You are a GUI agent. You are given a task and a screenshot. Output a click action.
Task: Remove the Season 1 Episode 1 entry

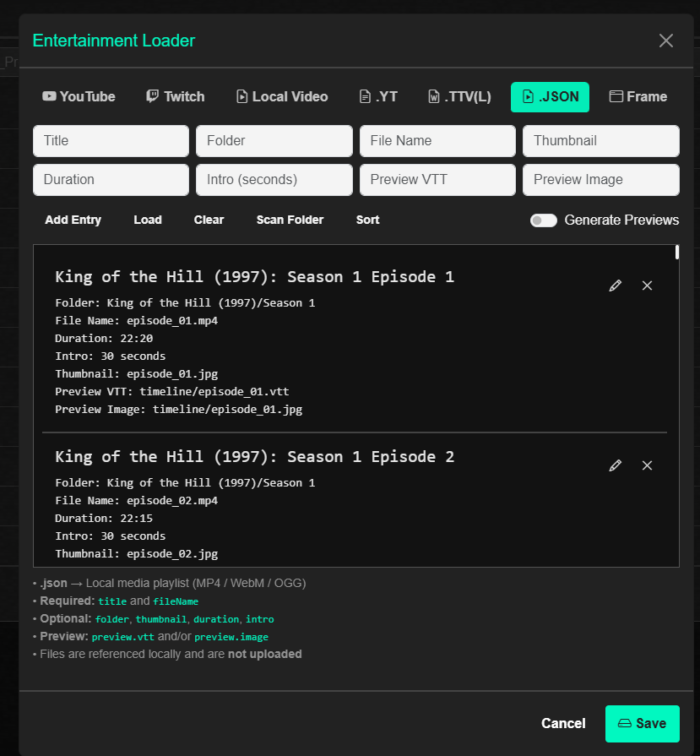647,286
